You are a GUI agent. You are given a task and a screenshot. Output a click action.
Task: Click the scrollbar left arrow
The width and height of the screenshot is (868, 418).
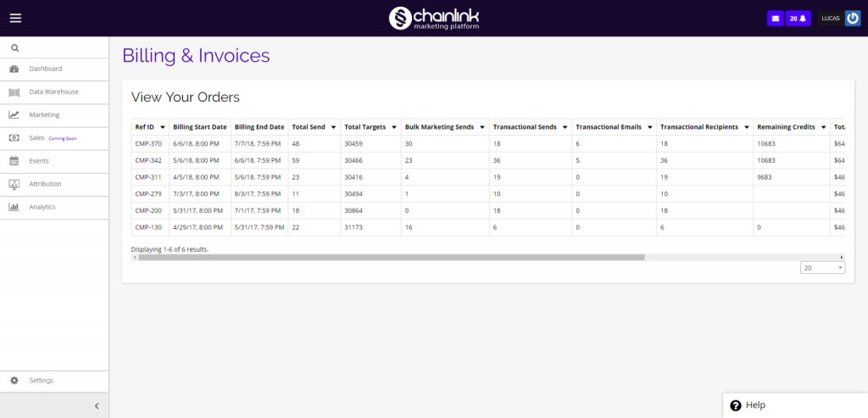[x=135, y=258]
